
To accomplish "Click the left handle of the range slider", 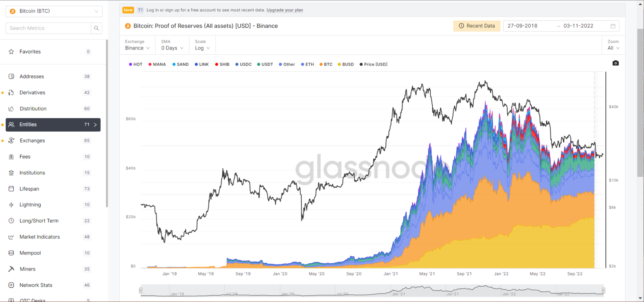I will (140, 290).
